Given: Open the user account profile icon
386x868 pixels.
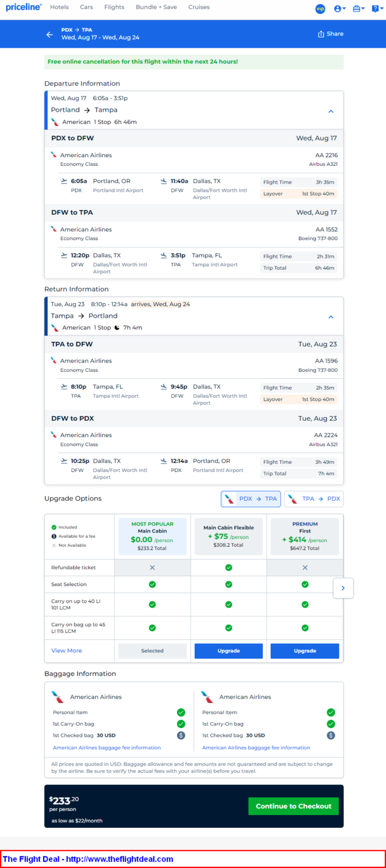Looking at the screenshot, I should [x=340, y=9].
